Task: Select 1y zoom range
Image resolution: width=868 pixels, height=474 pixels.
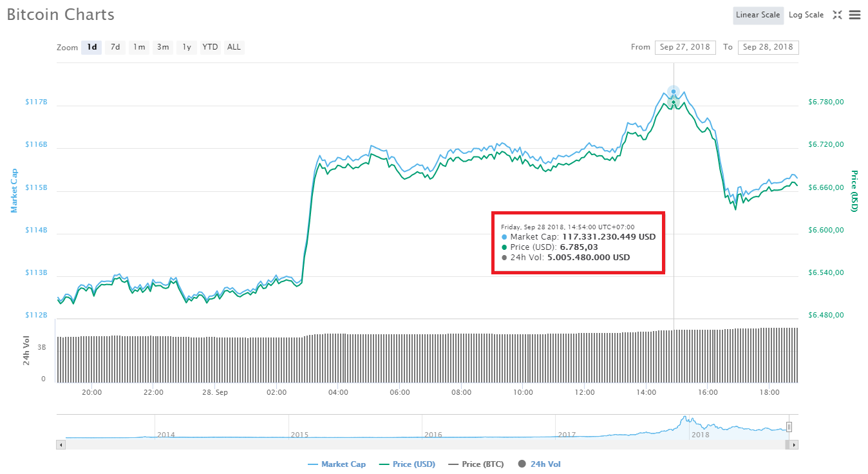Action: [187, 47]
